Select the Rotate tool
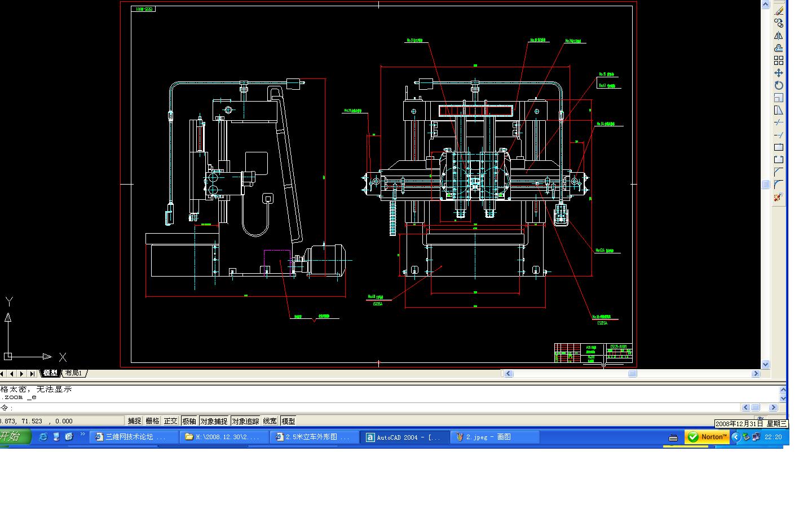812x508 pixels. [779, 85]
